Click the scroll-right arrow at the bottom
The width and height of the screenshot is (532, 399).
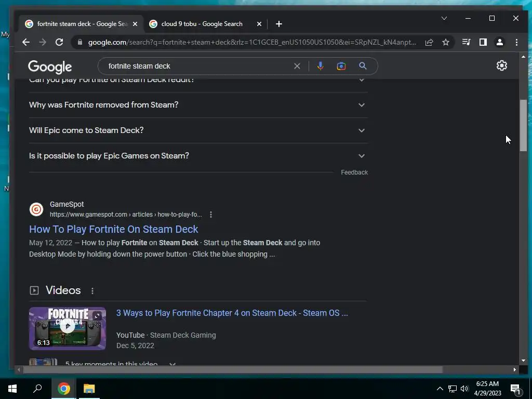pos(515,369)
